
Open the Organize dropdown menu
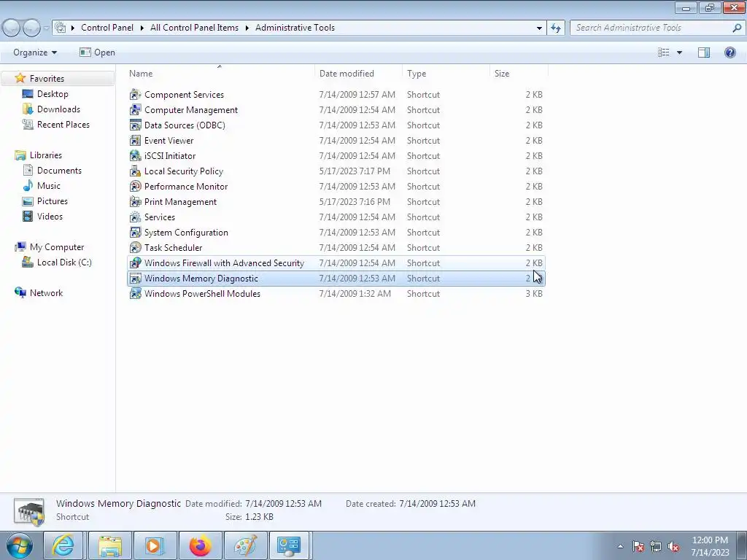[x=35, y=52]
